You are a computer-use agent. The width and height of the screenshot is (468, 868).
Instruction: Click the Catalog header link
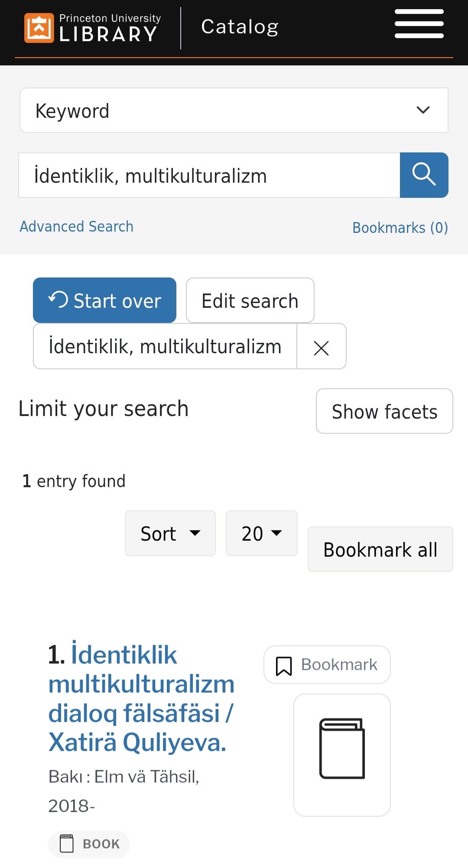pos(240,27)
